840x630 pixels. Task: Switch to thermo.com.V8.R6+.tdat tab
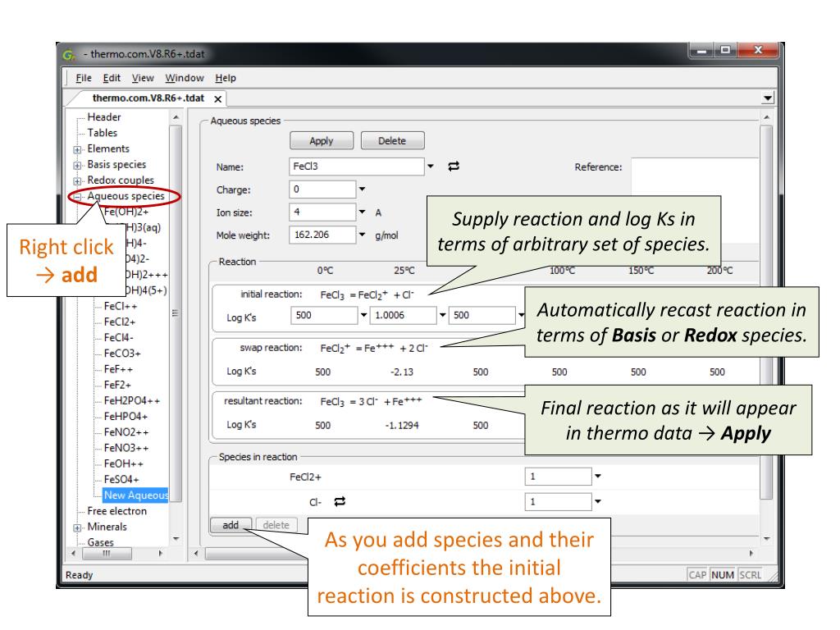click(148, 98)
